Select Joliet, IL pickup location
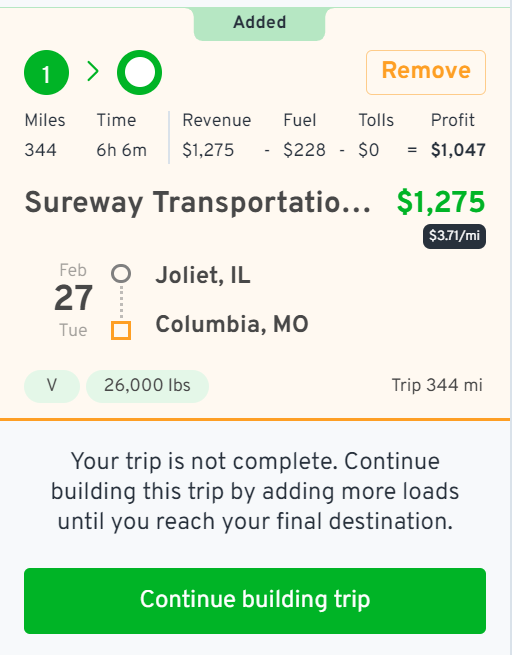This screenshot has height=655, width=512. click(x=203, y=275)
